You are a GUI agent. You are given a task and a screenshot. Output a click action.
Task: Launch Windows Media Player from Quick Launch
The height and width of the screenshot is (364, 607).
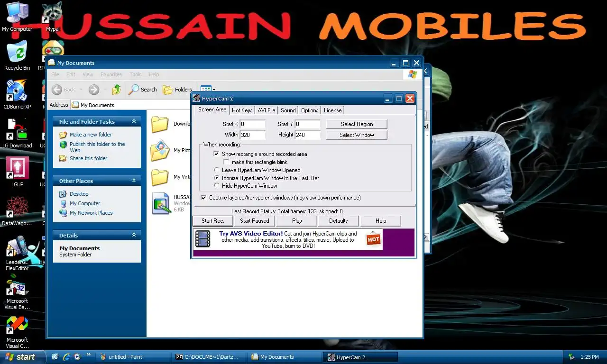click(77, 357)
